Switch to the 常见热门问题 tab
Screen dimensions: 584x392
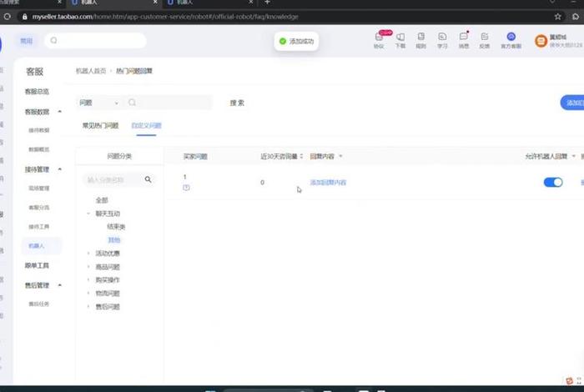pos(100,125)
